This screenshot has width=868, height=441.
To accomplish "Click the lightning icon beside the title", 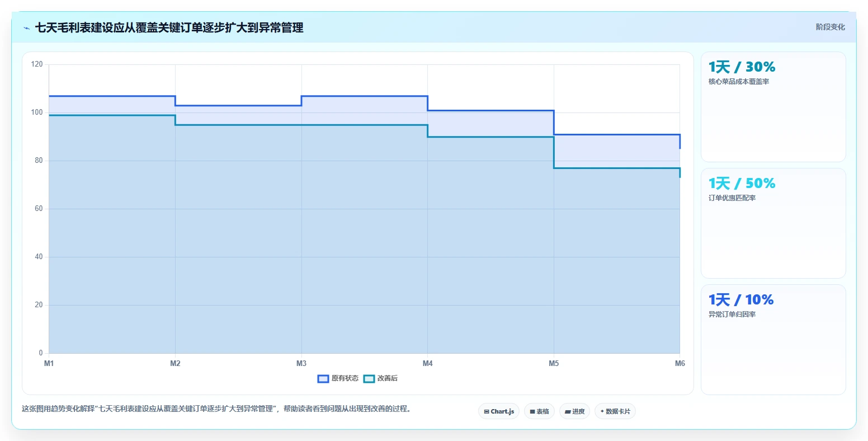I will (x=26, y=27).
